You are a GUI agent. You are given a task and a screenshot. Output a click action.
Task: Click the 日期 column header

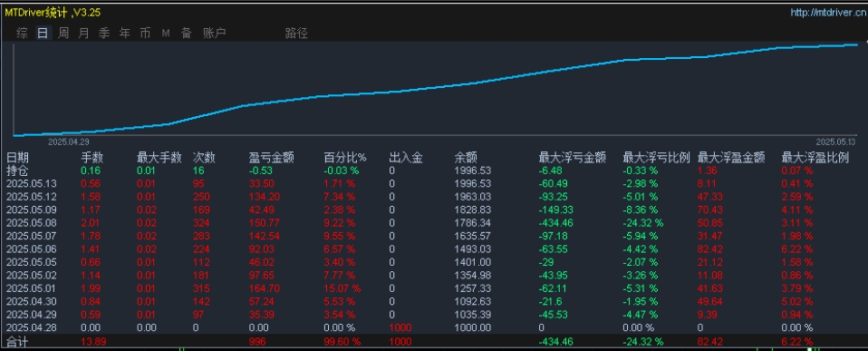click(17, 158)
